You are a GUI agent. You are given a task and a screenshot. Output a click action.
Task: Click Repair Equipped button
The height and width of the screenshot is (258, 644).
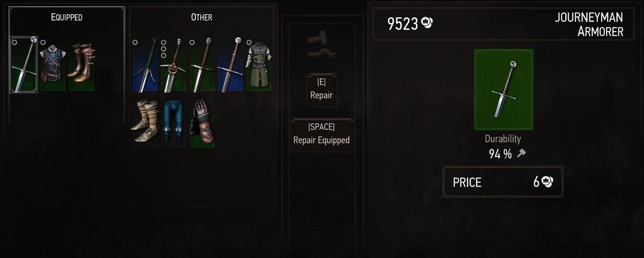coord(322,134)
